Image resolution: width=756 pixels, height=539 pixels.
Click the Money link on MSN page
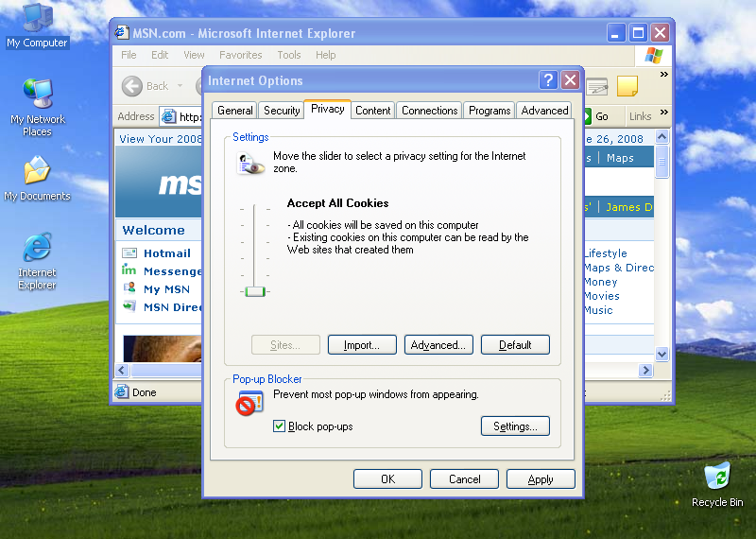click(601, 282)
